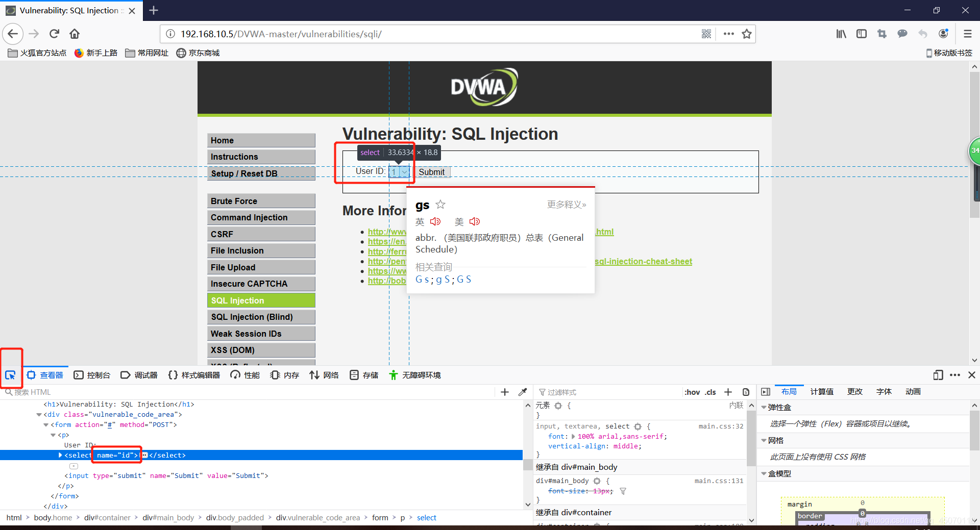
Task: Open page actions three-dot menu in address bar
Action: click(x=728, y=34)
